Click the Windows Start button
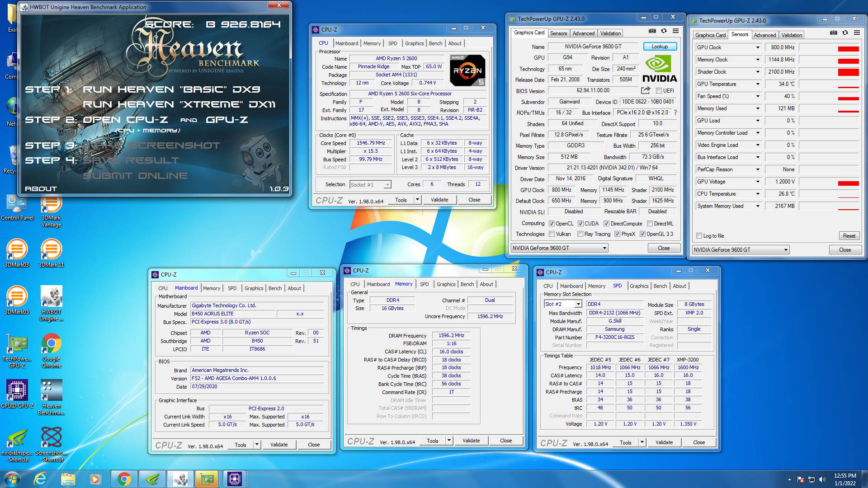Image resolution: width=868 pixels, height=488 pixels. (12, 479)
